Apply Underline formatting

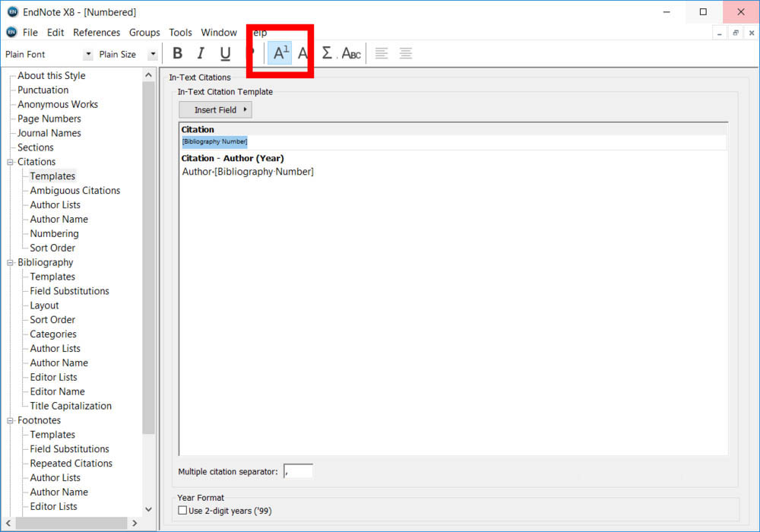point(225,53)
